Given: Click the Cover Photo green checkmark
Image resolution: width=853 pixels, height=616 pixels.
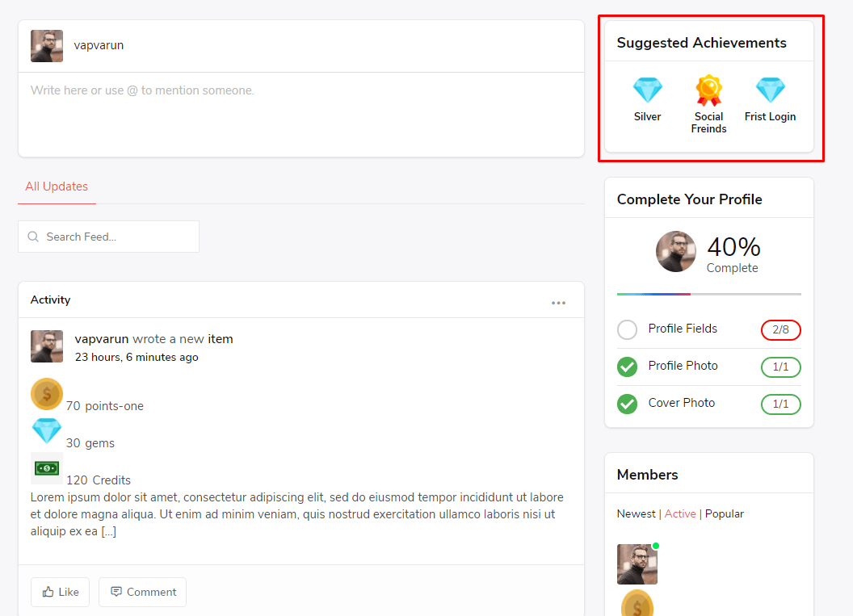Looking at the screenshot, I should (627, 404).
